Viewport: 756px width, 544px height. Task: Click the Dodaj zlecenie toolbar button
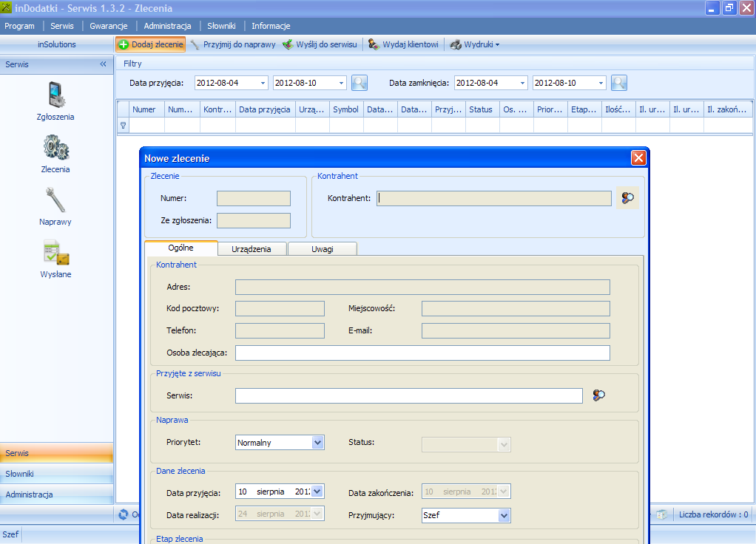coord(150,44)
